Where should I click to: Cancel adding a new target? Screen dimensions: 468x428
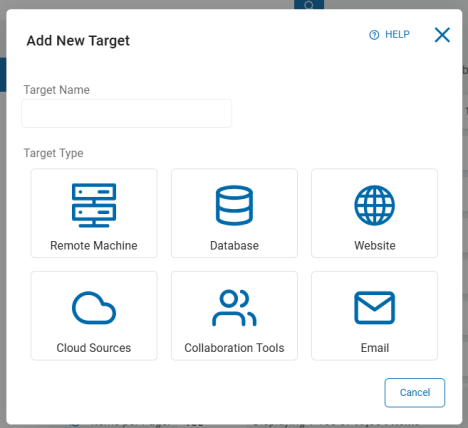tap(415, 393)
